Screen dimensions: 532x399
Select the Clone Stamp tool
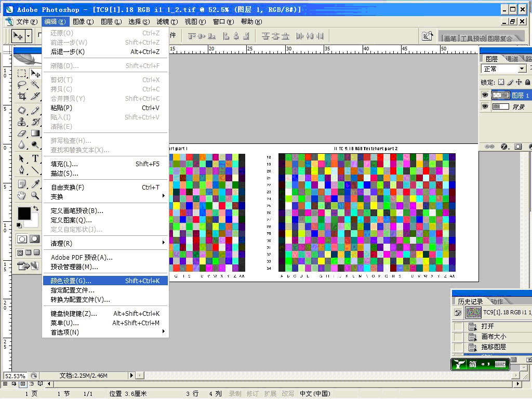[x=22, y=122]
